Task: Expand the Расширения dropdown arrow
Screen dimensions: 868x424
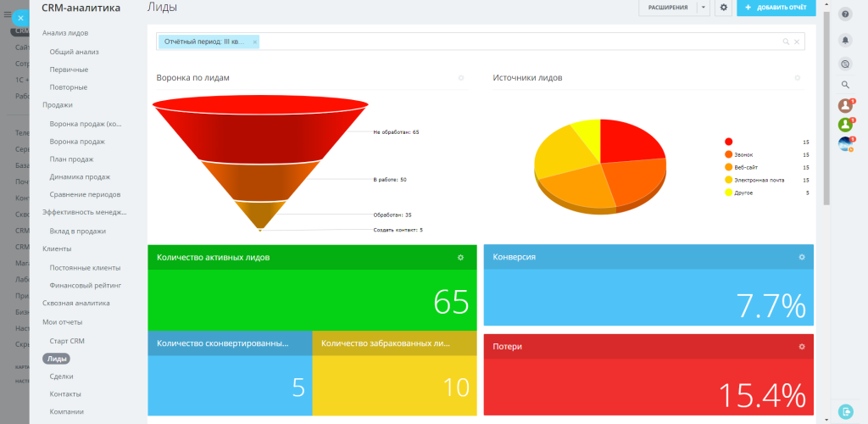Action: (x=703, y=8)
